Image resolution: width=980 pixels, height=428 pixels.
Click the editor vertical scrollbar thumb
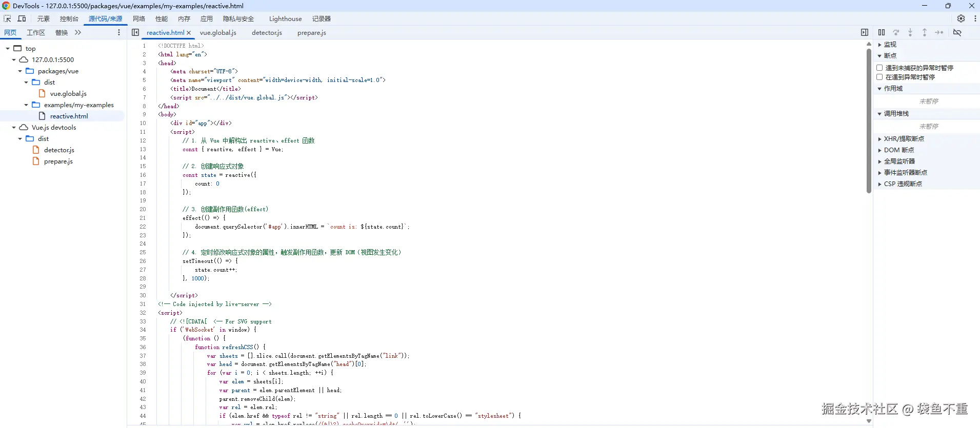869,120
